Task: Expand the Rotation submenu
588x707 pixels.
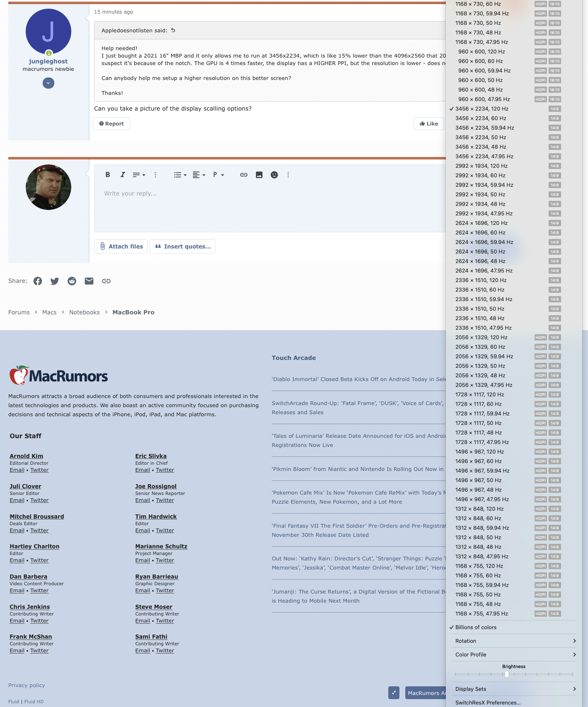Action: 514,641
